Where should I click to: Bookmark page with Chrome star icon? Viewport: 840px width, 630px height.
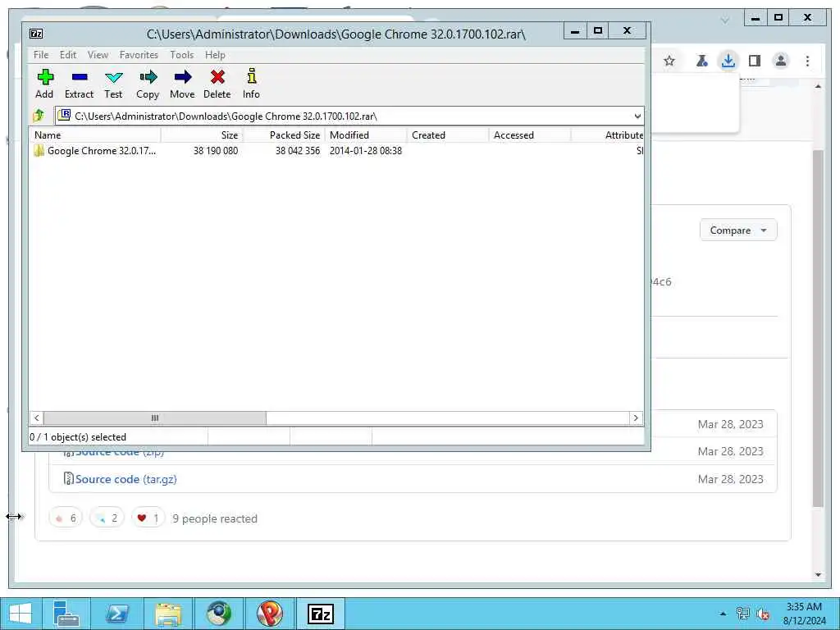(669, 61)
